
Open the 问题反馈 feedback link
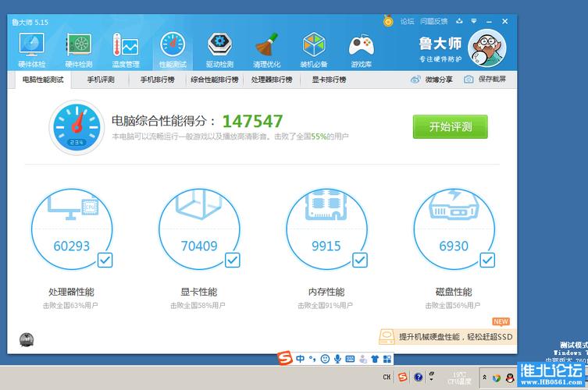pyautogui.click(x=434, y=21)
